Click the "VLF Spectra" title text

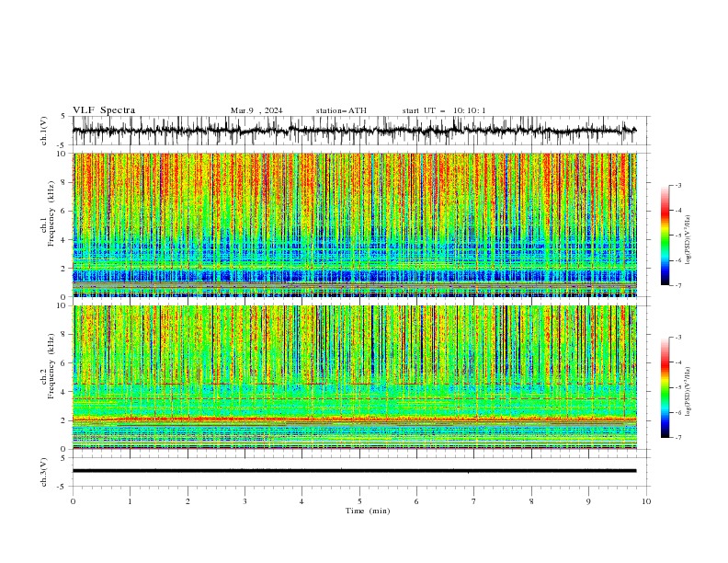pos(104,110)
